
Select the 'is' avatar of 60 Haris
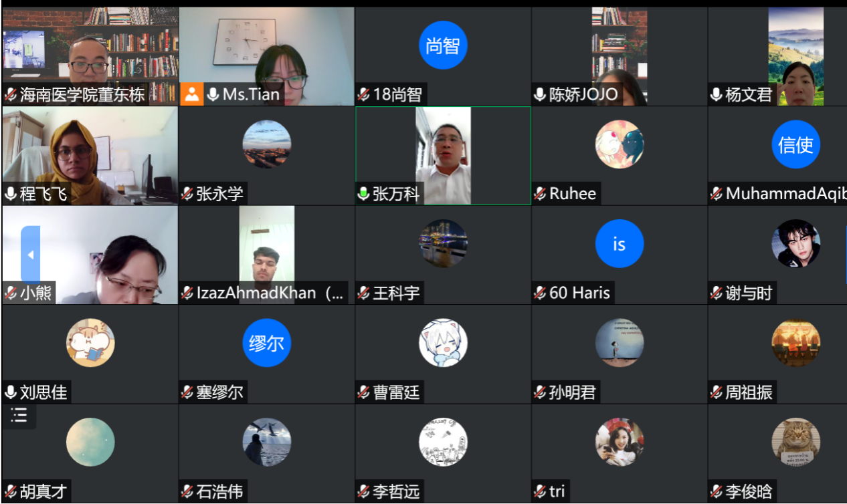619,244
